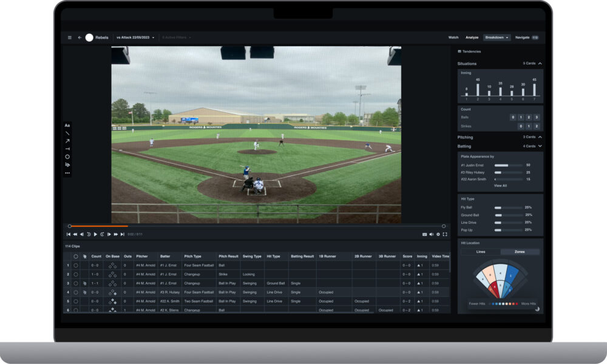
Task: Open more annotation options (ellipsis)
Action: pyautogui.click(x=68, y=172)
